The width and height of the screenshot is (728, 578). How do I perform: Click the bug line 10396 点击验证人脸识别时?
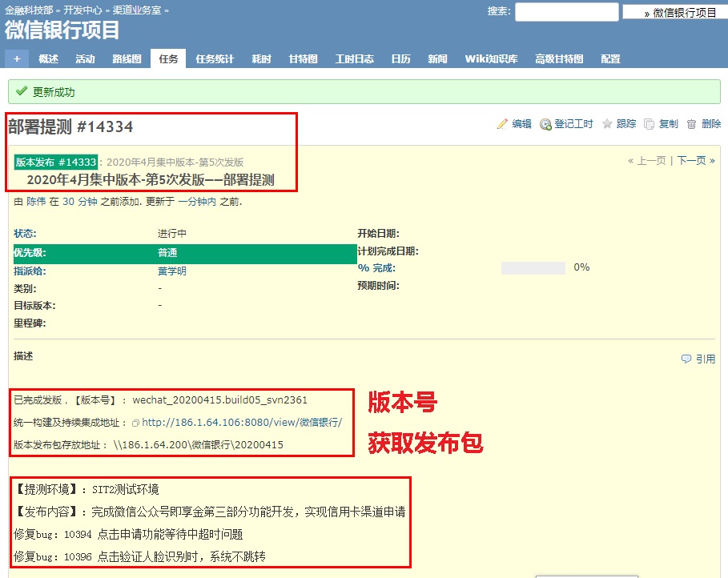point(139,556)
